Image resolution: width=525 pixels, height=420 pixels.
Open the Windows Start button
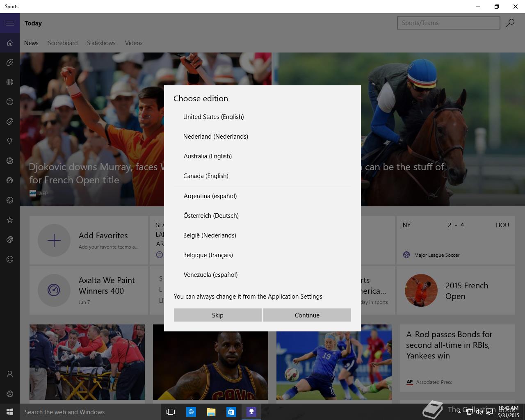10,412
